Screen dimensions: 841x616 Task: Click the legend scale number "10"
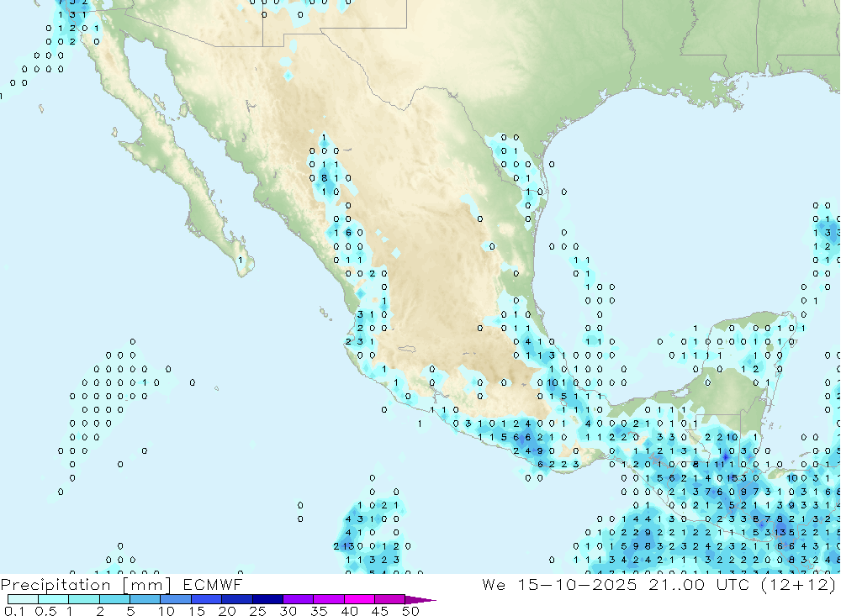(x=167, y=611)
